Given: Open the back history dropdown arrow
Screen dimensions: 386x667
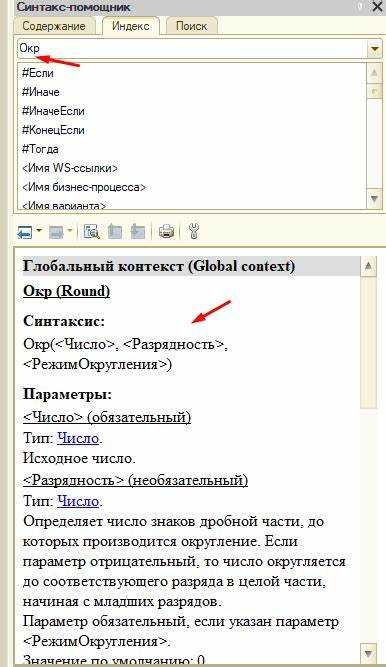Looking at the screenshot, I should pyautogui.click(x=39, y=231).
